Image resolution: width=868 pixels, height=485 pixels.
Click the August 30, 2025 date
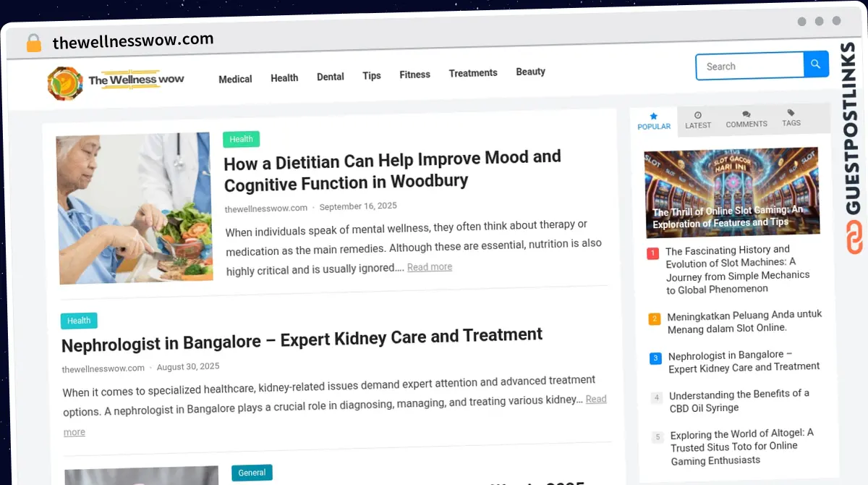188,367
